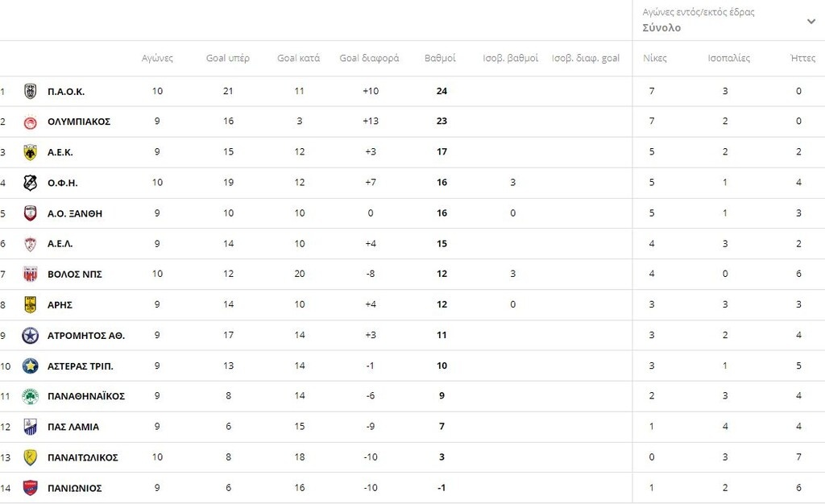Click the Α.Ε.Κ. yellow crest icon
The width and height of the screenshot is (825, 504).
point(30,152)
